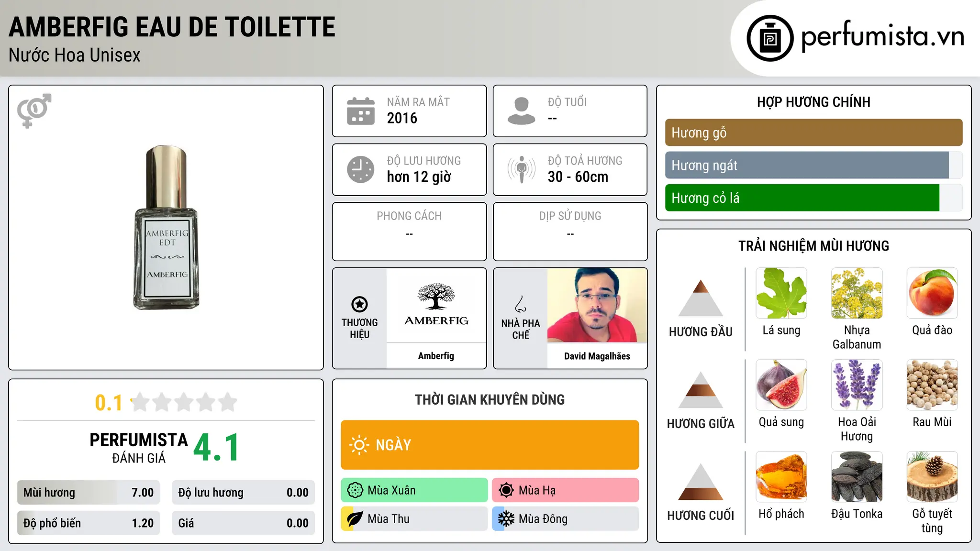This screenshot has width=980, height=551.
Task: Open the Quả đào peach note image
Action: click(x=932, y=293)
